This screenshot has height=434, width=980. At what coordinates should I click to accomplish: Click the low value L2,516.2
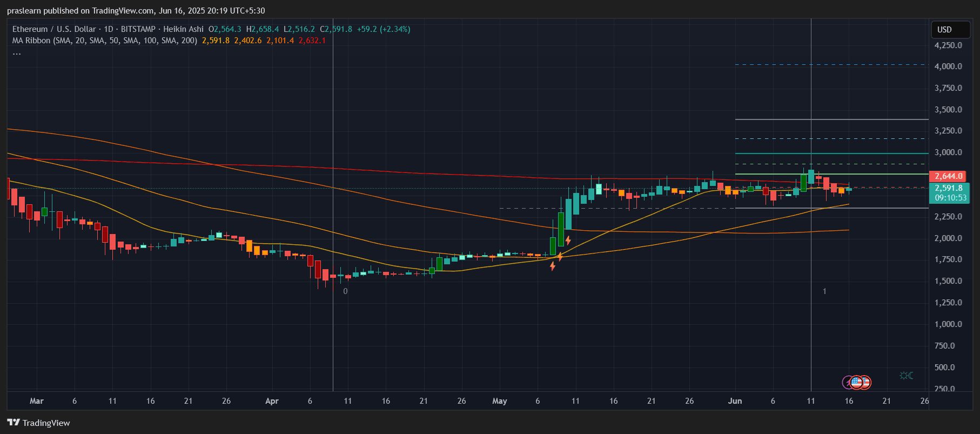pos(299,29)
